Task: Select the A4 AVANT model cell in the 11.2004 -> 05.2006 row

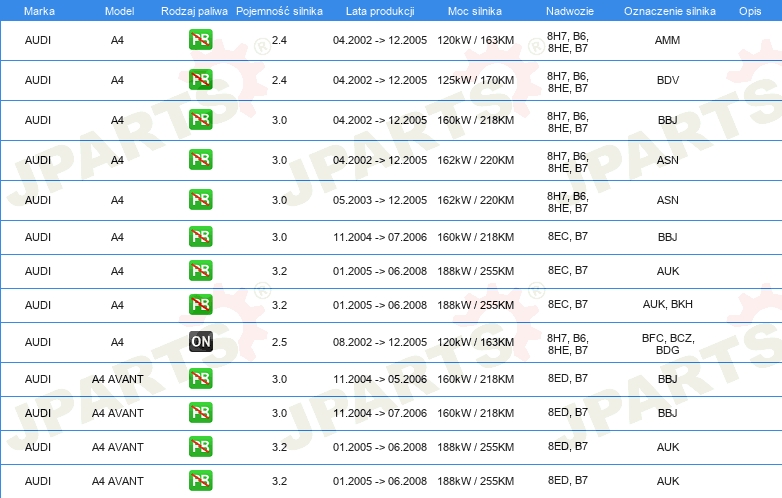Action: 118,379
